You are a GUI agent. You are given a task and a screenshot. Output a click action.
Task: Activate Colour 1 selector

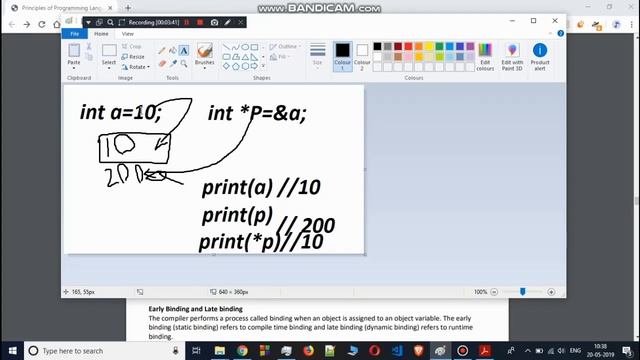pos(342,57)
